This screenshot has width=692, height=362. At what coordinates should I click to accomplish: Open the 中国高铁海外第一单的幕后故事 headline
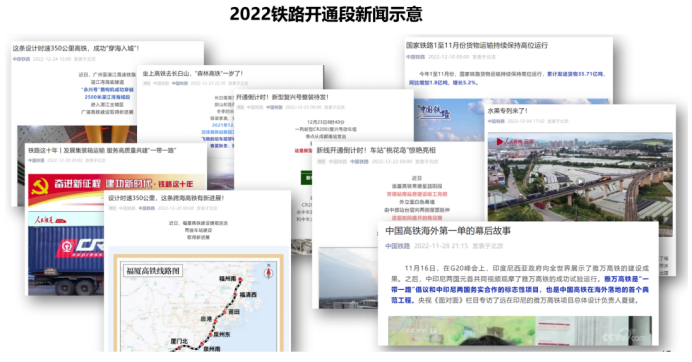448,230
